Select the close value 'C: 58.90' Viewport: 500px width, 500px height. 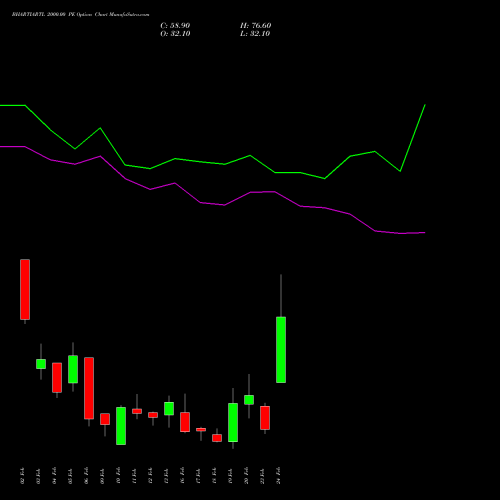(175, 26)
